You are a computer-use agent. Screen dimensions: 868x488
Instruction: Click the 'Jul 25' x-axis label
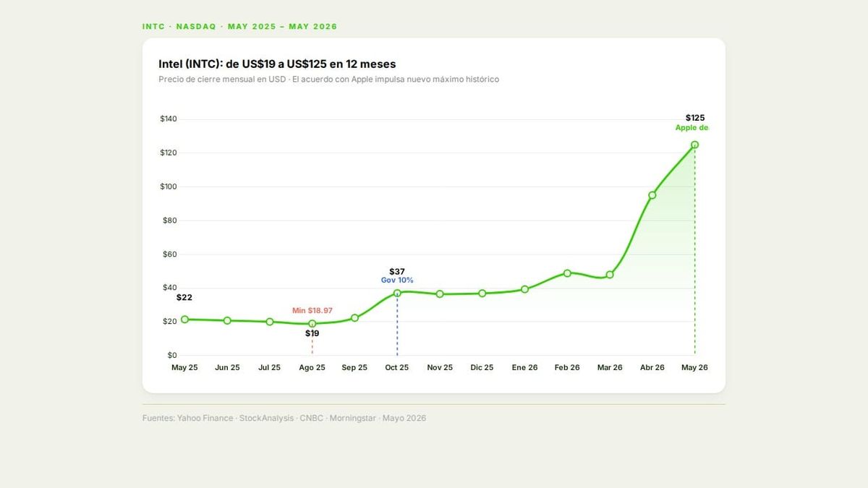(x=270, y=367)
